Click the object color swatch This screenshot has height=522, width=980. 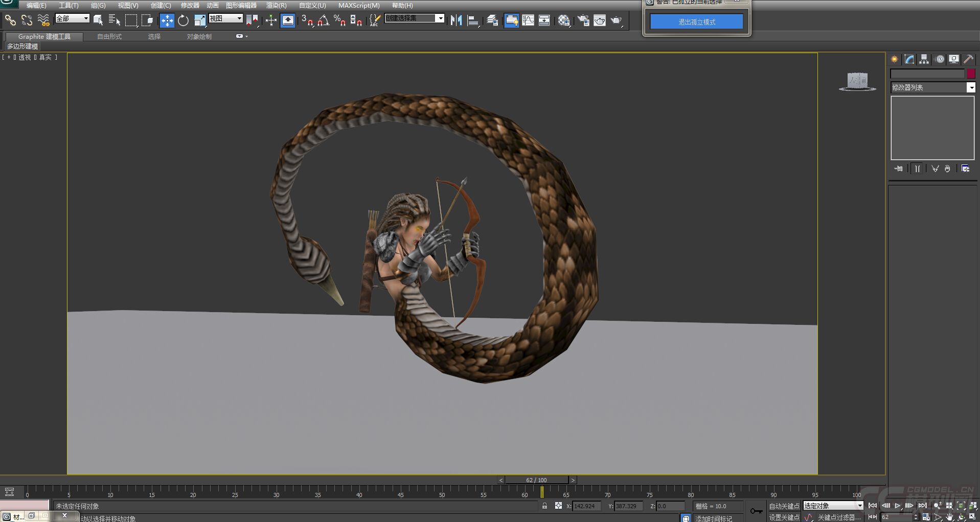pyautogui.click(x=971, y=74)
